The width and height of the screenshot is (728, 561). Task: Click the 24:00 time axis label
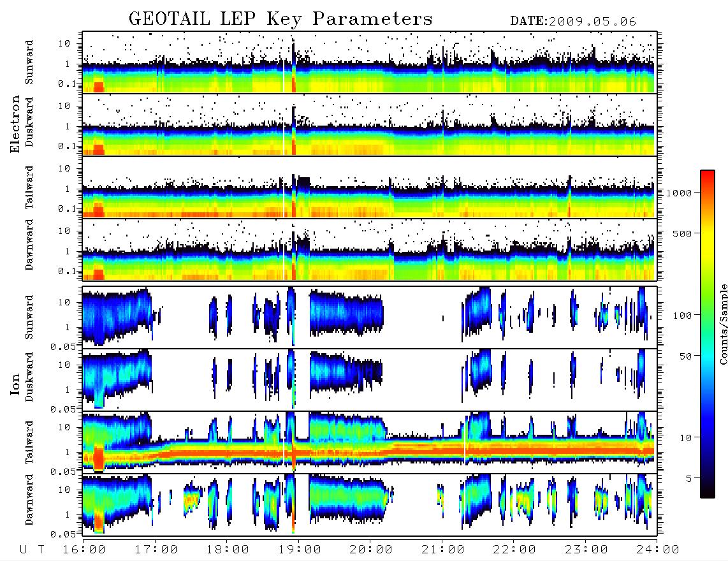(658, 550)
